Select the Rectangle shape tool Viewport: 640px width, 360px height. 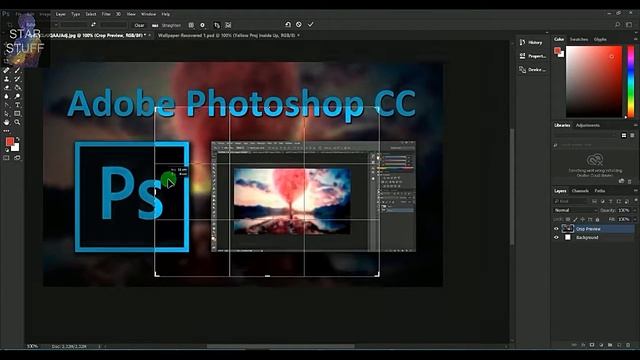click(17, 113)
